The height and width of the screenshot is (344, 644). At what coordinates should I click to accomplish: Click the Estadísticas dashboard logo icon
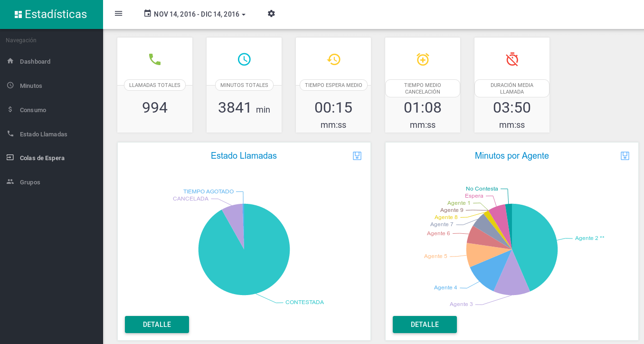click(x=19, y=14)
